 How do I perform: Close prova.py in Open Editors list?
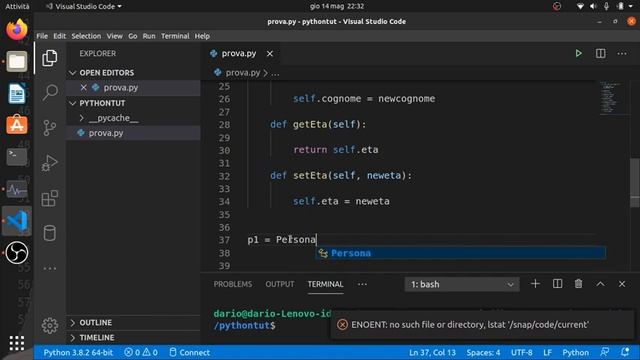point(83,87)
